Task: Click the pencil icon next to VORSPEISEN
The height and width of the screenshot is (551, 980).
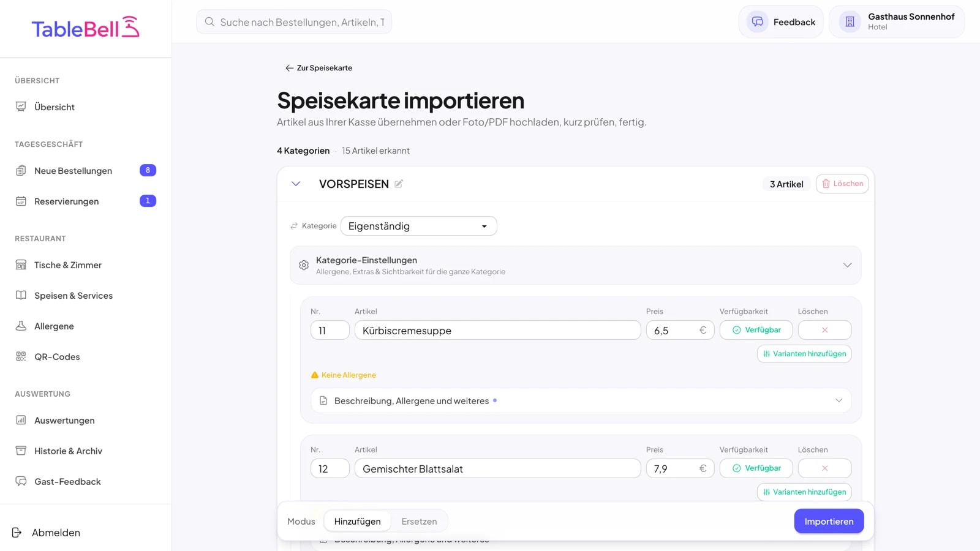Action: tap(399, 184)
